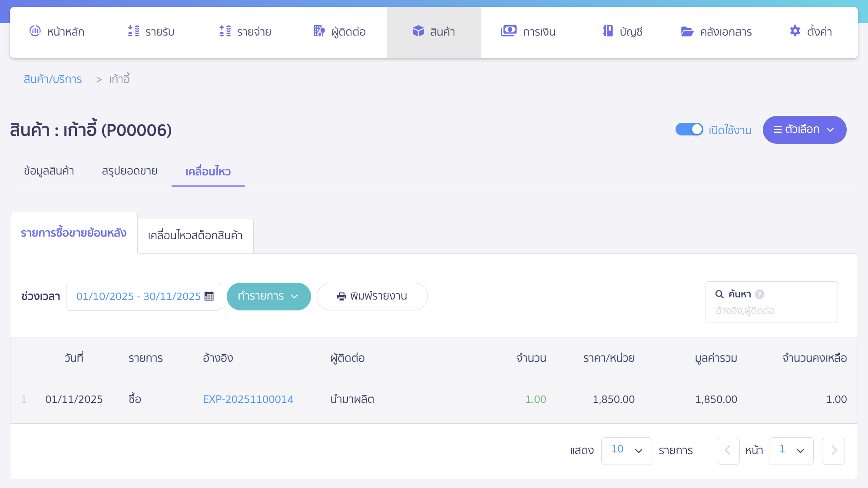Click the พิมพ์รายงาน print button

[x=372, y=296]
